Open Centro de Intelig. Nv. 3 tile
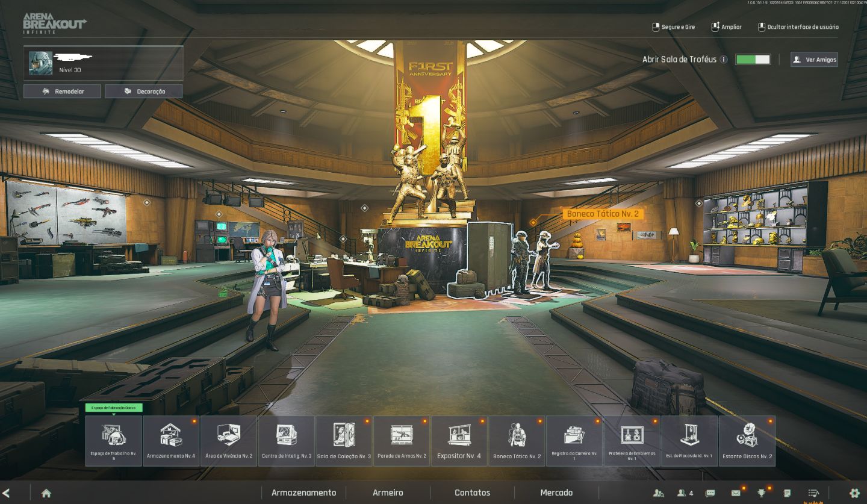The height and width of the screenshot is (504, 867). pos(287,441)
